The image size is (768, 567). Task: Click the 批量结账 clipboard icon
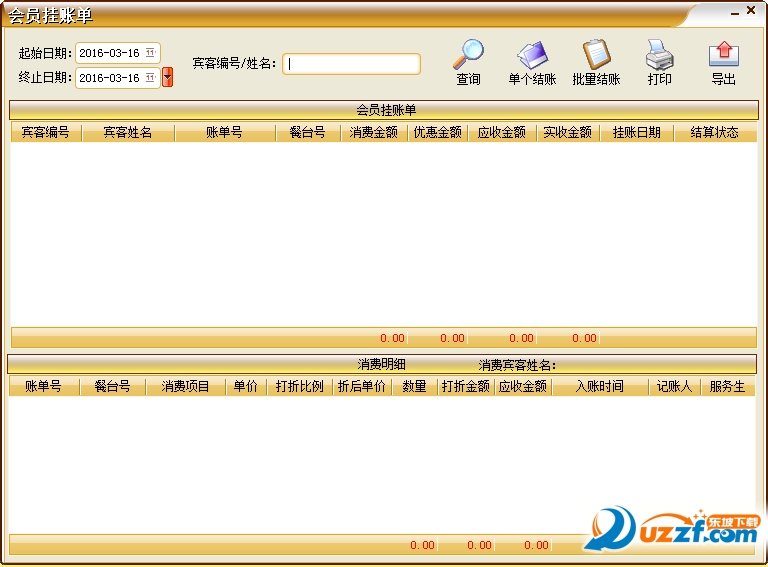pyautogui.click(x=596, y=54)
